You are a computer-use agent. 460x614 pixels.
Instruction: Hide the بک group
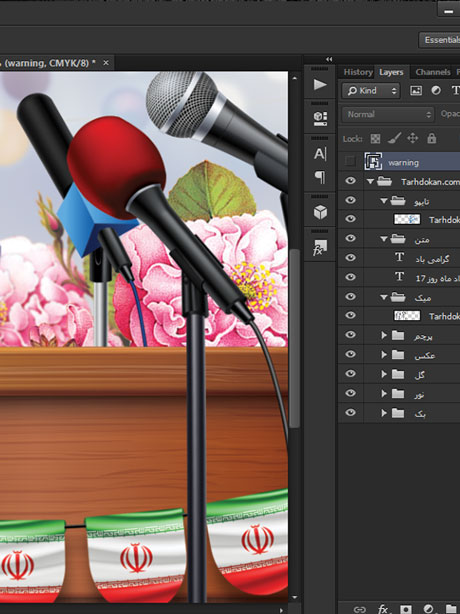tap(350, 412)
